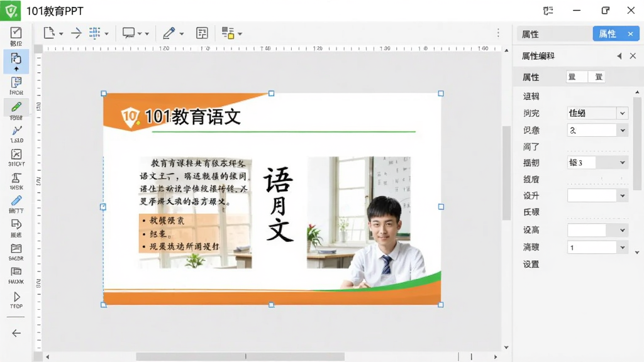Screen dimensions: 644x362
Task: Click the canvas horizontal scrollbar thumb
Action: pyautogui.click(x=240, y=357)
